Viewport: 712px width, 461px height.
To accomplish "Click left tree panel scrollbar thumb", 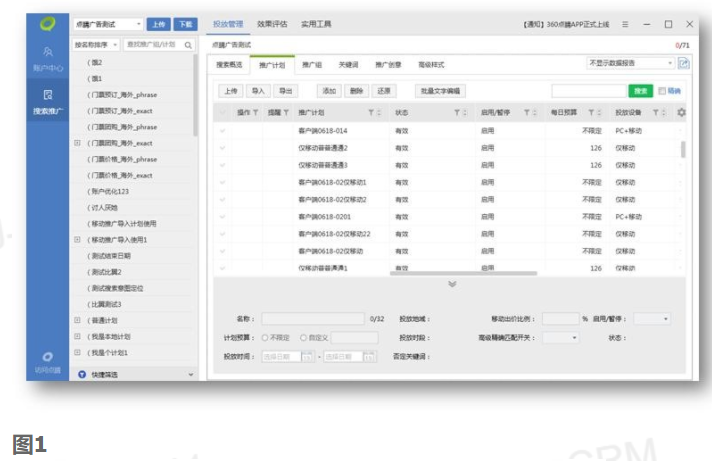I will click(196, 95).
